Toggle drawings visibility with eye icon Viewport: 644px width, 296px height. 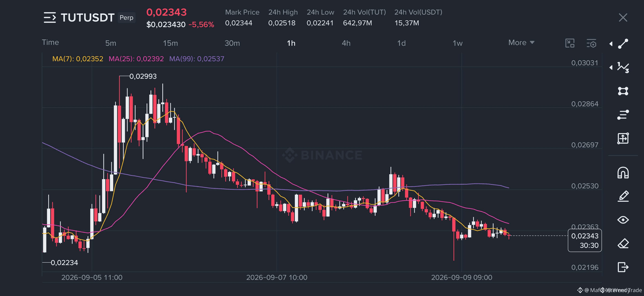point(623,220)
